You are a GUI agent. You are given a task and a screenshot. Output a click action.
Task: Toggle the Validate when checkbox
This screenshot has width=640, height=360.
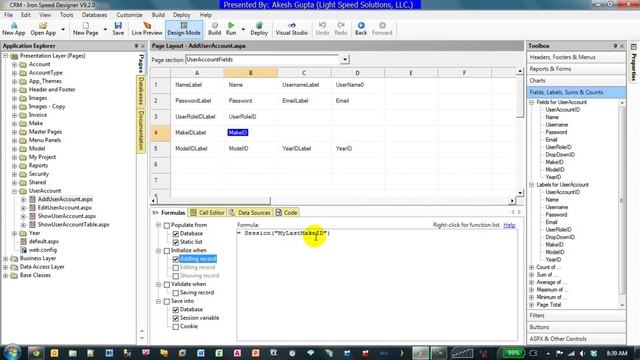(167, 284)
